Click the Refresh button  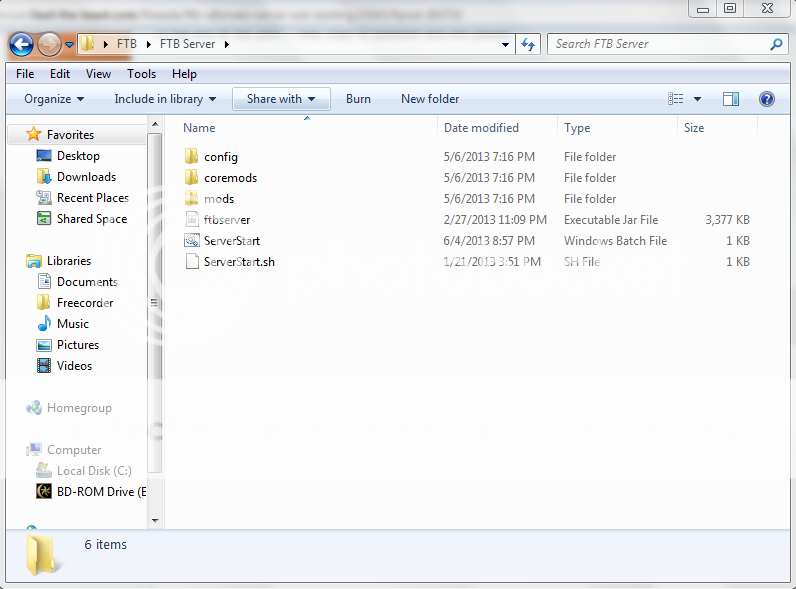click(528, 45)
